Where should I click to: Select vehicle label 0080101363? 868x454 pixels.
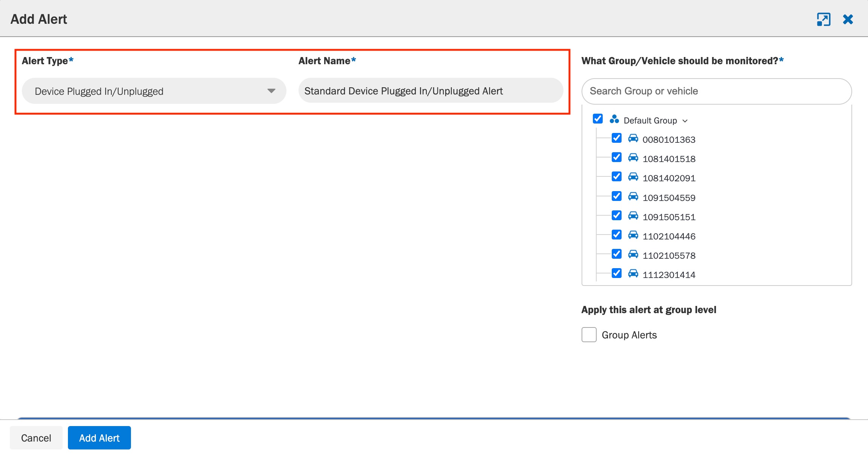(x=669, y=140)
